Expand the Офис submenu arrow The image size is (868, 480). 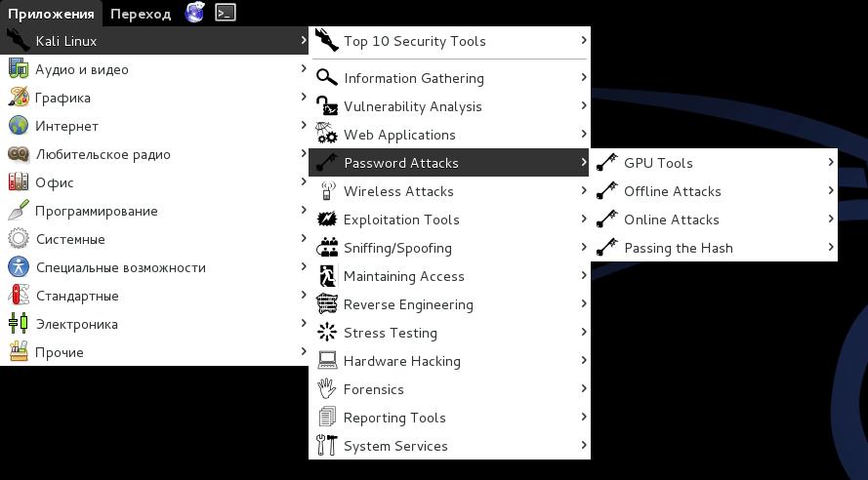pyautogui.click(x=304, y=182)
